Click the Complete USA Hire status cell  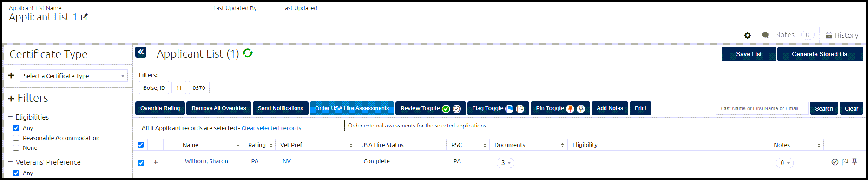pos(376,161)
